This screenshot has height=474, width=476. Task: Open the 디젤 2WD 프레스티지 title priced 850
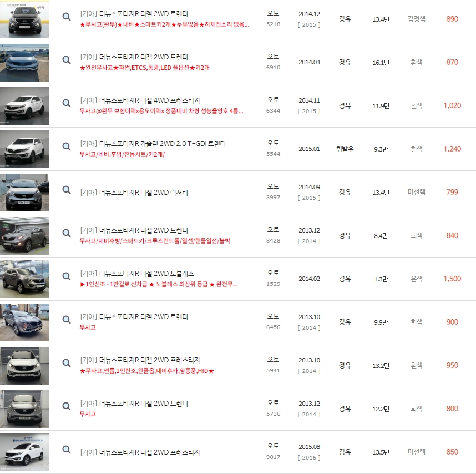(x=140, y=452)
